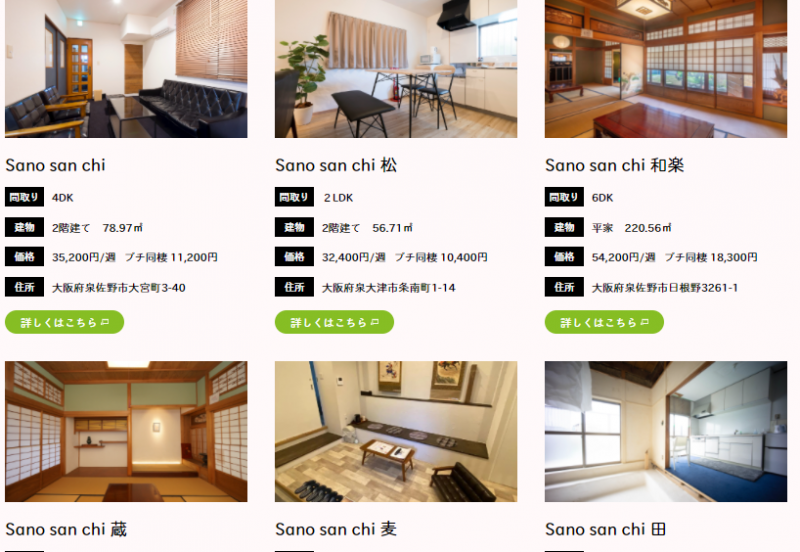Open the Sano san chi 田 room photo
This screenshot has width=800, height=552.
666,432
